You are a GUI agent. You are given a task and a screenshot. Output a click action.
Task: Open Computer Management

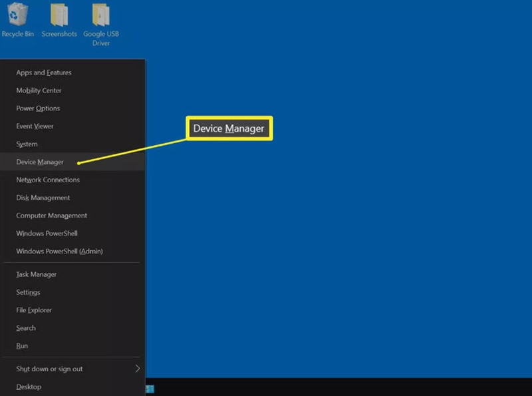coord(74,216)
